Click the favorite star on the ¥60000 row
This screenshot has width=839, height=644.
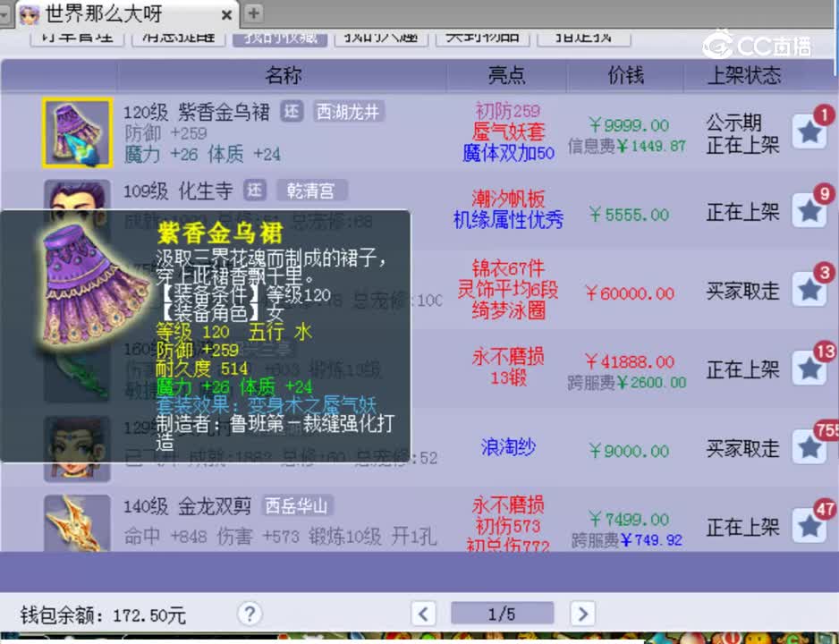(809, 290)
